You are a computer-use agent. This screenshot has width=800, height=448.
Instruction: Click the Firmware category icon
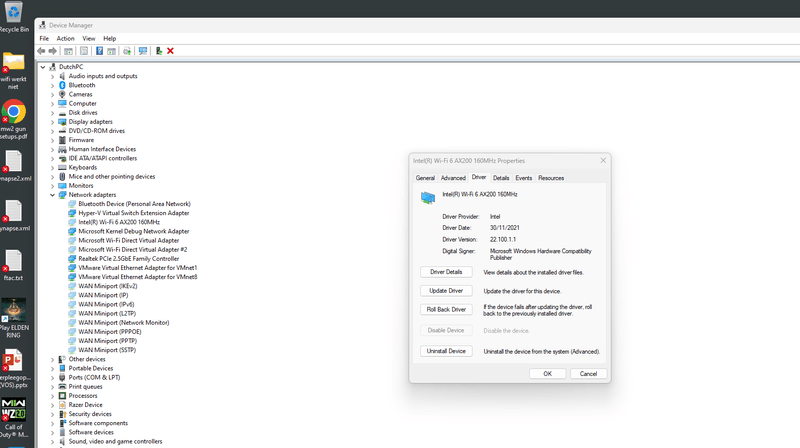point(62,140)
